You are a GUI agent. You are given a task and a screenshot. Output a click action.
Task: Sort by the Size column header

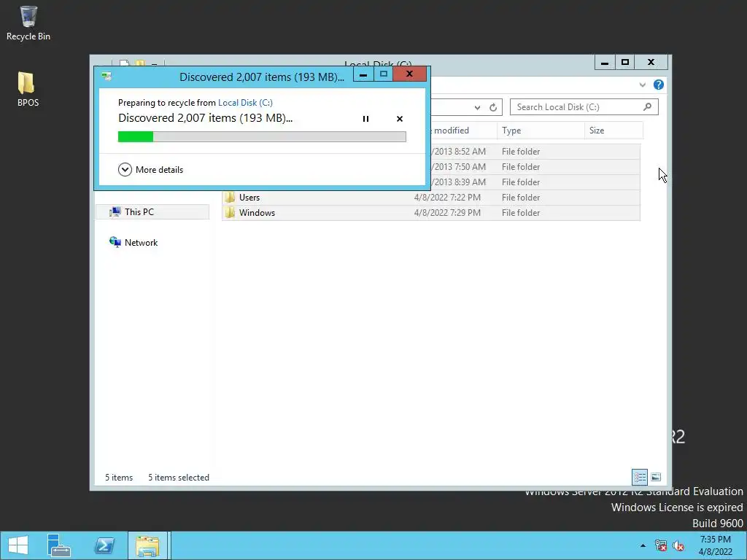coord(614,131)
